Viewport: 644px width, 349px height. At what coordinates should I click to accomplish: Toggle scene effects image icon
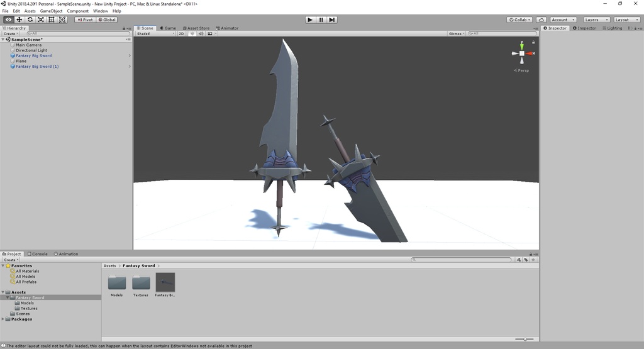pos(210,34)
